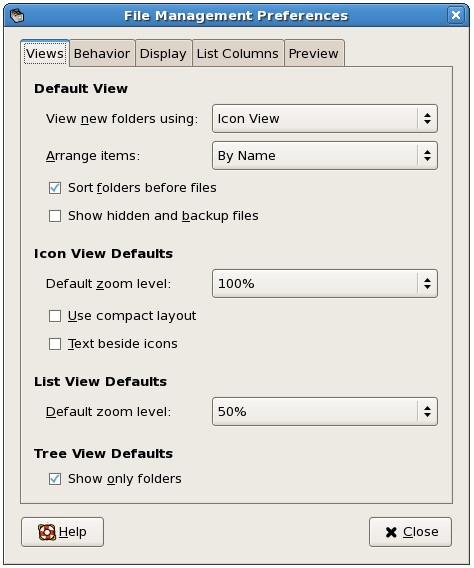Switch to the List Columns tab

(238, 53)
